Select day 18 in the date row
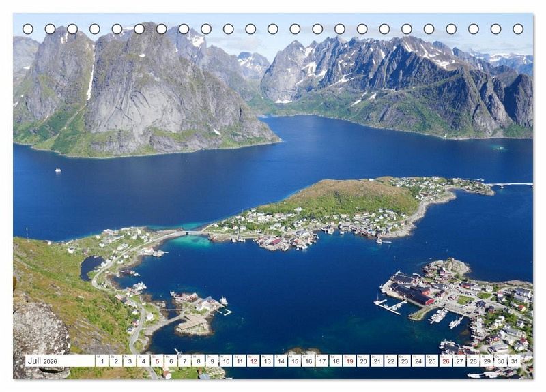This screenshot has height=392, width=546. (x=336, y=361)
